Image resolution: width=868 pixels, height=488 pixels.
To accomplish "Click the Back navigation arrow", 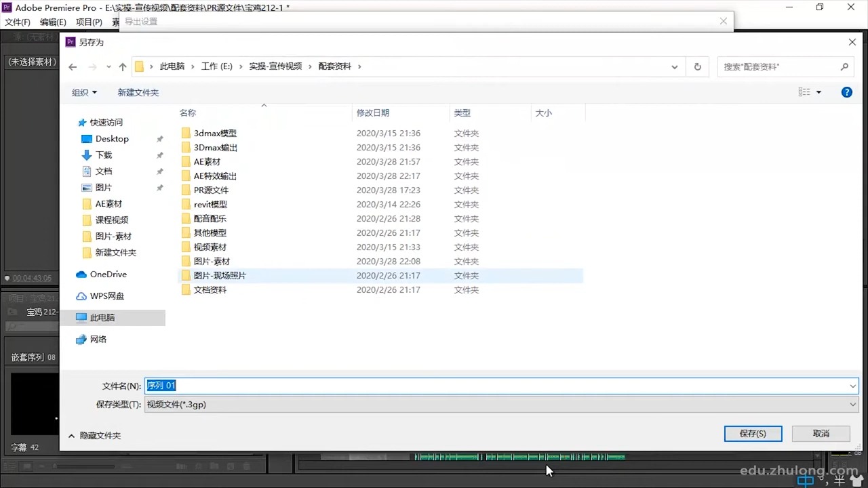I will (73, 66).
